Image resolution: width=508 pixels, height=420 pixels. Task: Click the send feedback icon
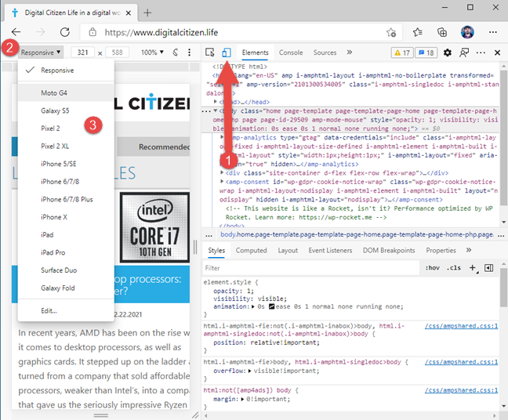(x=464, y=52)
